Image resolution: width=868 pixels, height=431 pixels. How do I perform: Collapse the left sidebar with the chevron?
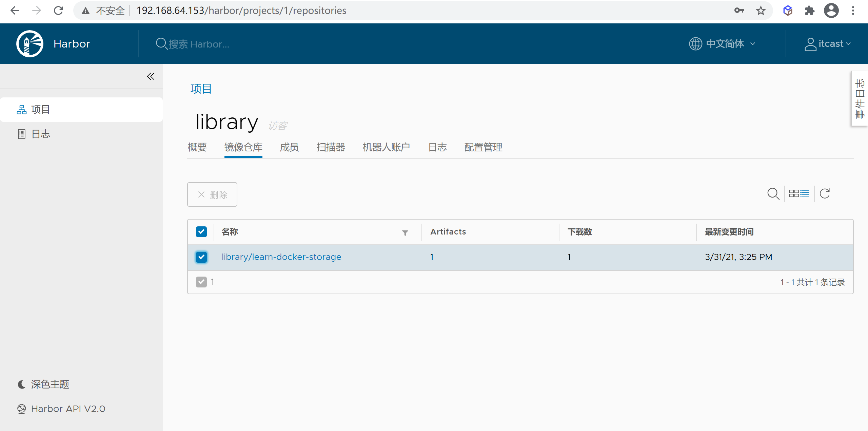click(151, 76)
